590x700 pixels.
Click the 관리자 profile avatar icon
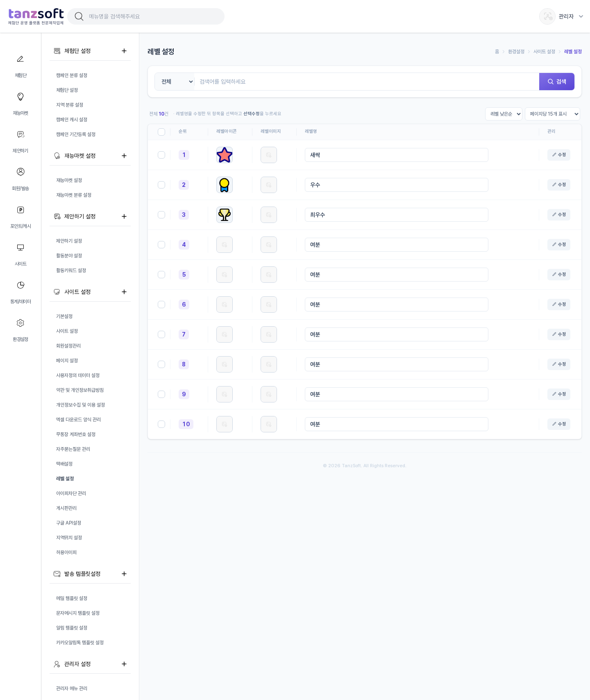tap(547, 16)
